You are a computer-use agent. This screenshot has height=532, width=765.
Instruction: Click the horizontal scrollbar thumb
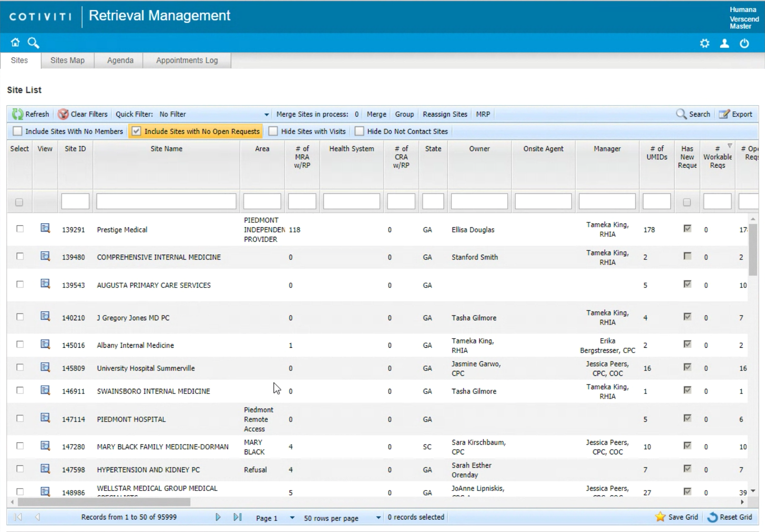click(104, 502)
